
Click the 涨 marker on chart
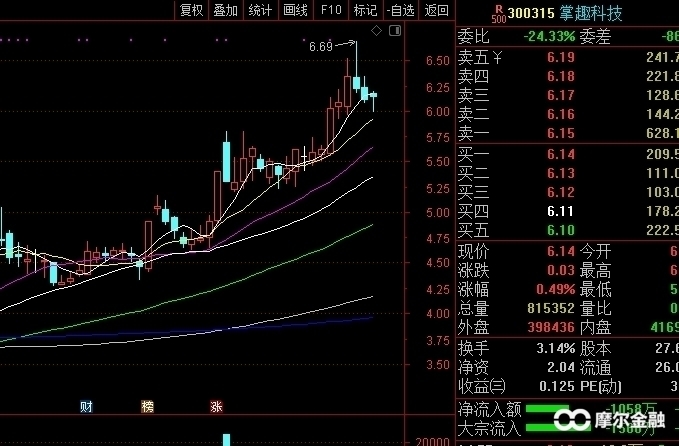(x=216, y=407)
